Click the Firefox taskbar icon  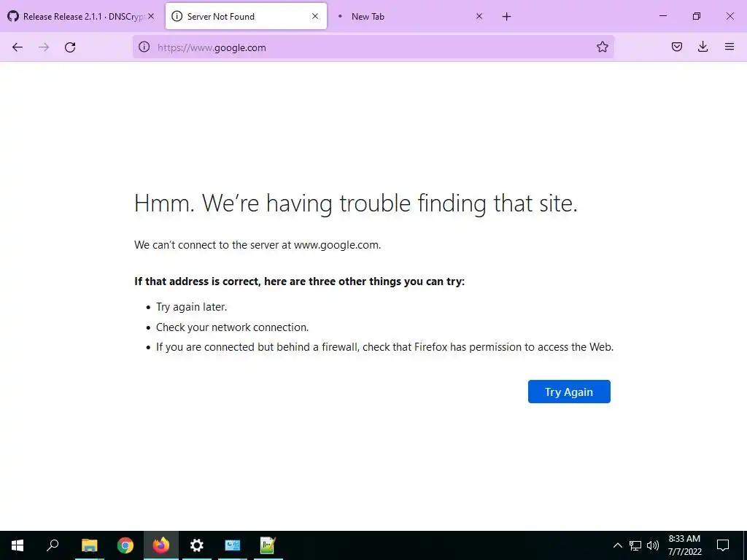coord(161,545)
